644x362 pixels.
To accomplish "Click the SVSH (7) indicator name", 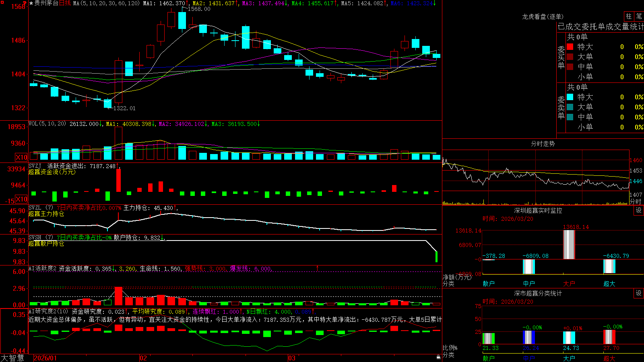I will pos(41,237).
